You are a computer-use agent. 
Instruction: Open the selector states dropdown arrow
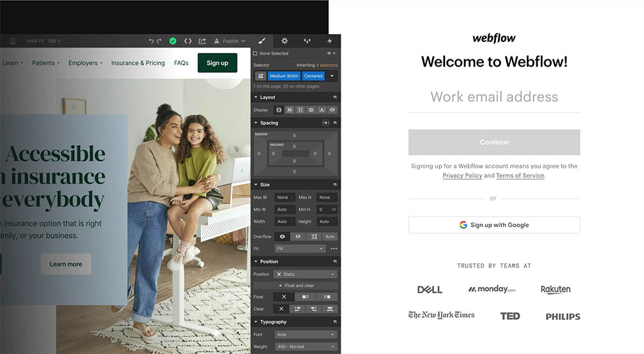332,76
